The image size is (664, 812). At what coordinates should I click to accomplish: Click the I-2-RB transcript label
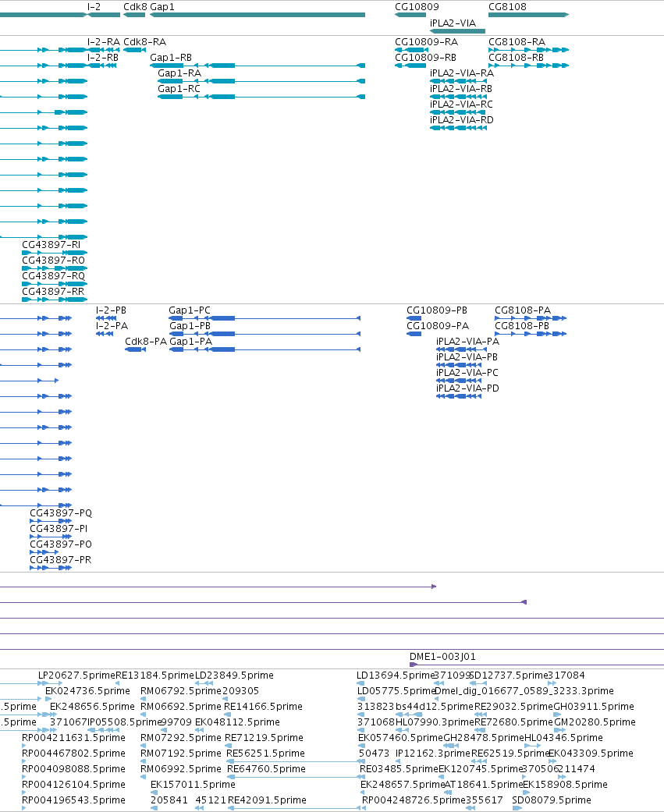tap(103, 58)
